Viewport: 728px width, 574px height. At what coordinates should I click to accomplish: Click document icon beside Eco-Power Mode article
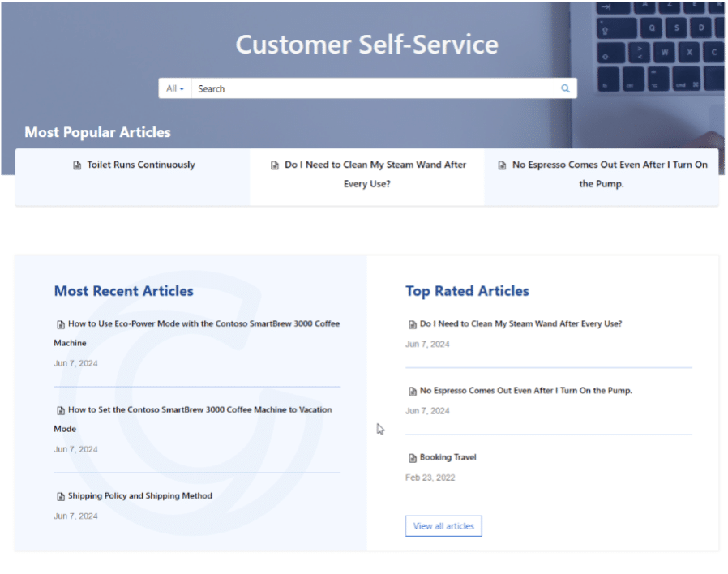click(60, 324)
